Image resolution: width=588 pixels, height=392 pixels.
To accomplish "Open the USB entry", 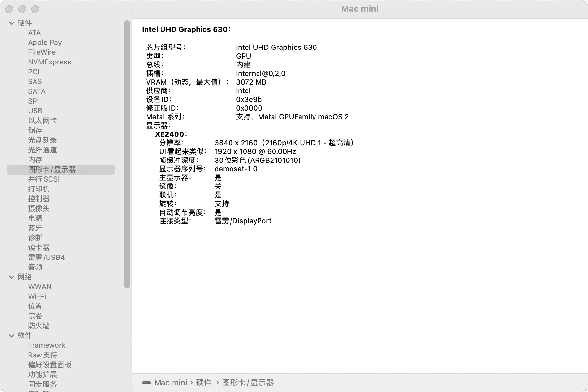I will [35, 111].
